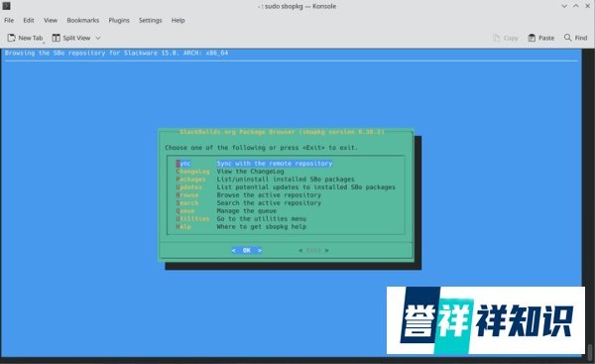Click 'List potential updates' description text

tap(306, 187)
